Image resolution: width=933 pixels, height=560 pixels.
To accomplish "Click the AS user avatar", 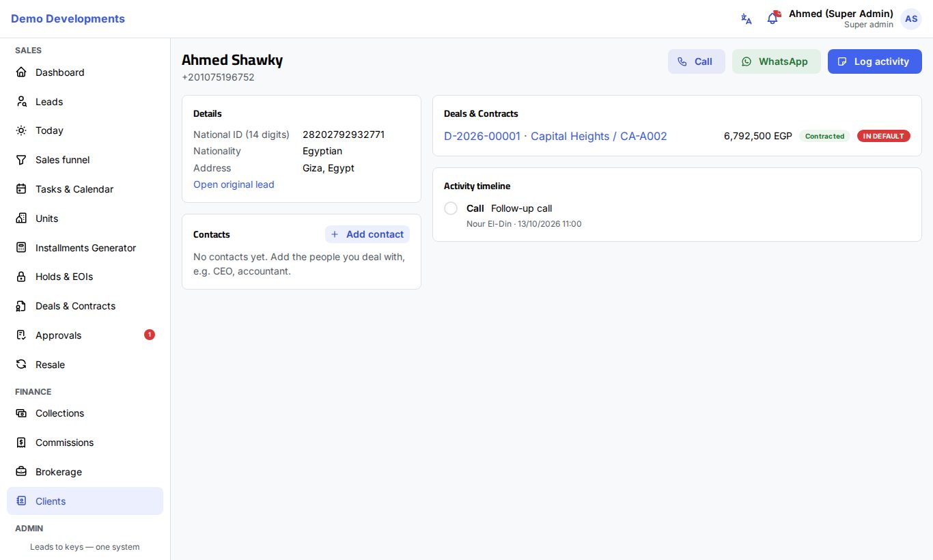I will [911, 19].
